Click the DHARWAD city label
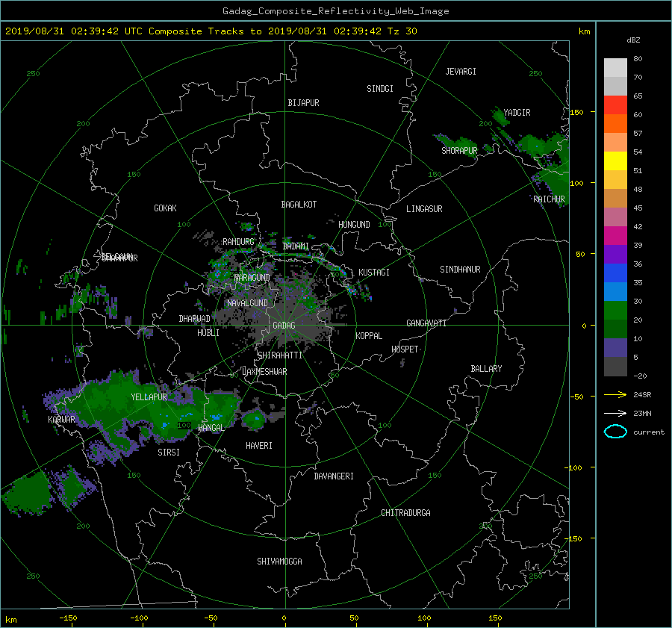This screenshot has width=672, height=628. (x=194, y=319)
